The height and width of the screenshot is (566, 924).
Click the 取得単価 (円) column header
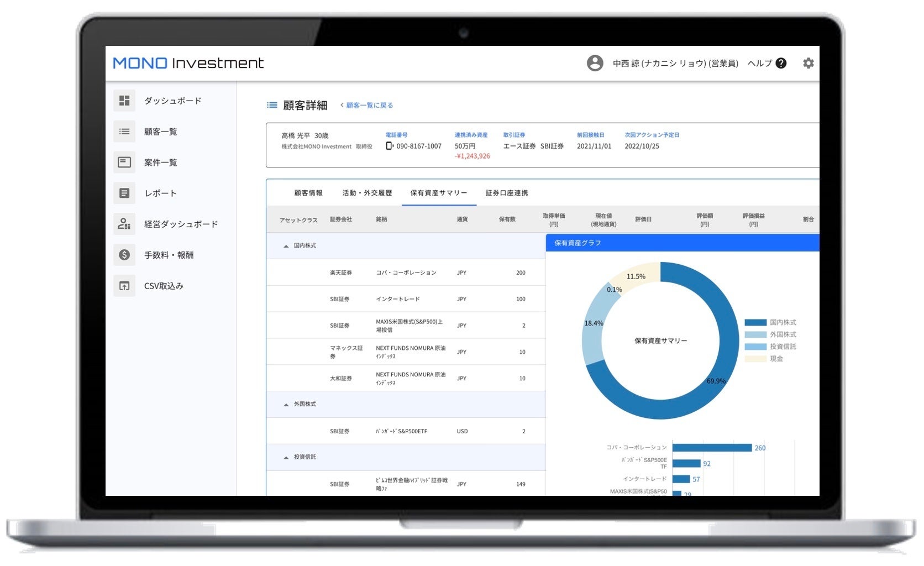point(554,220)
